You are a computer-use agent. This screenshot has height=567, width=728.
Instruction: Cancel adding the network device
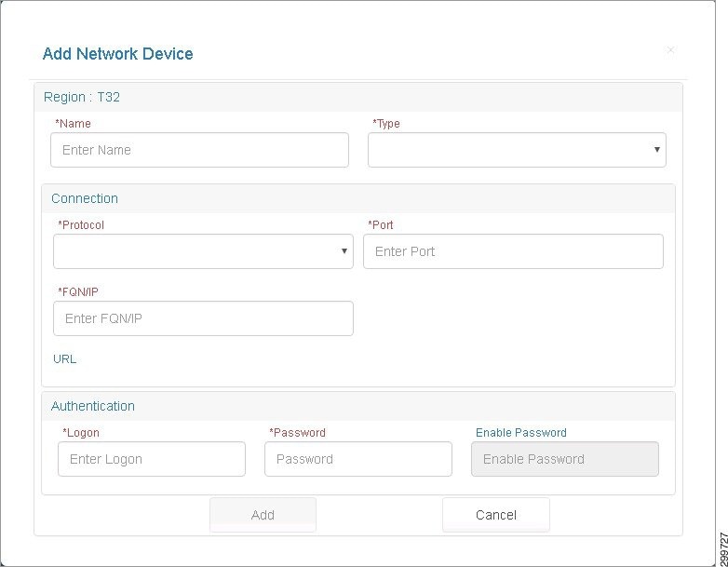pyautogui.click(x=496, y=515)
